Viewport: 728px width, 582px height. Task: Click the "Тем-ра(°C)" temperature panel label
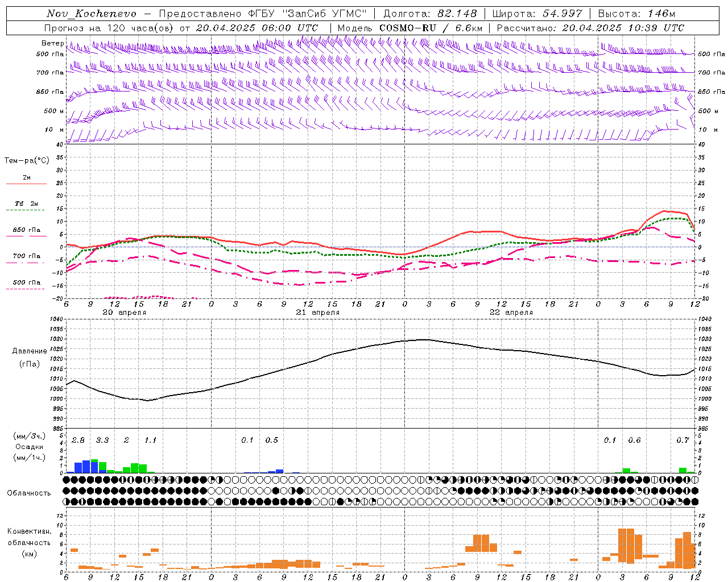27,161
